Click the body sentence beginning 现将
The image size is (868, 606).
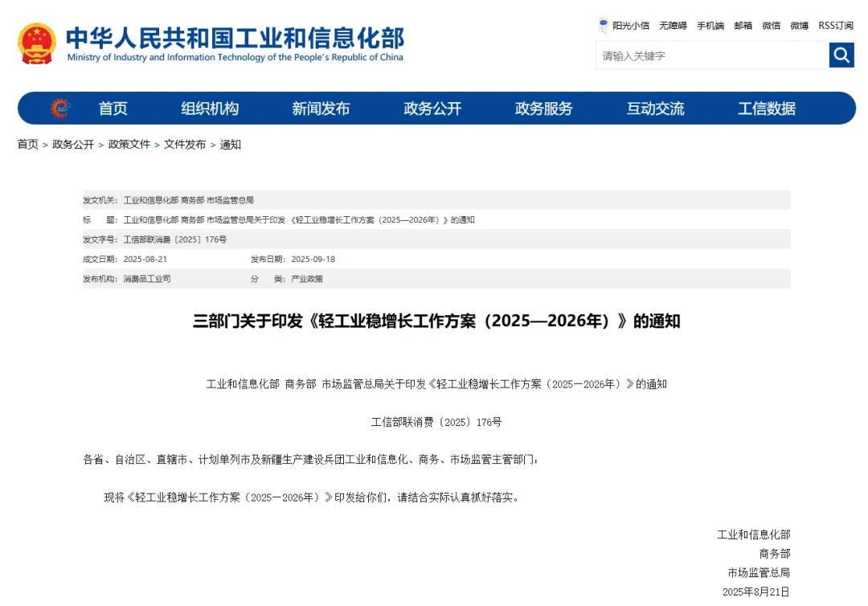coord(312,497)
